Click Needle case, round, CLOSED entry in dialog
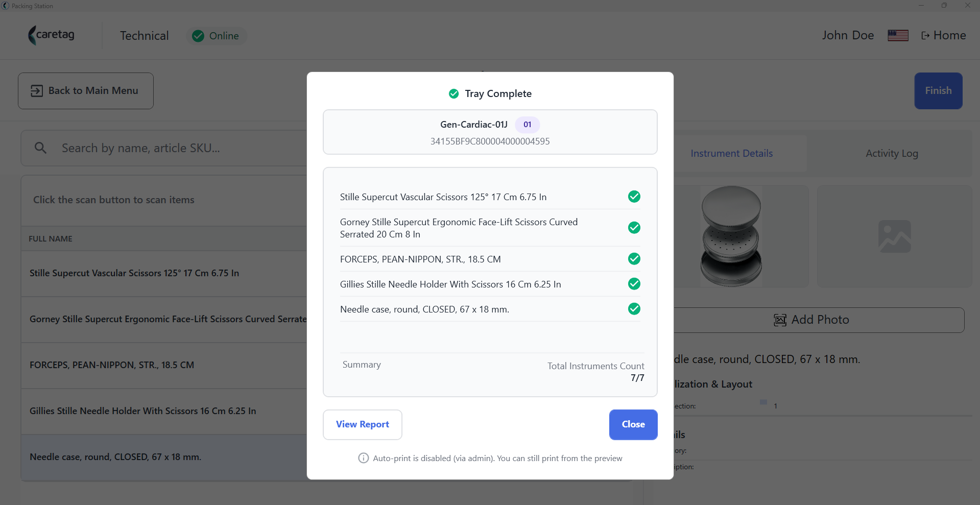 pos(424,309)
